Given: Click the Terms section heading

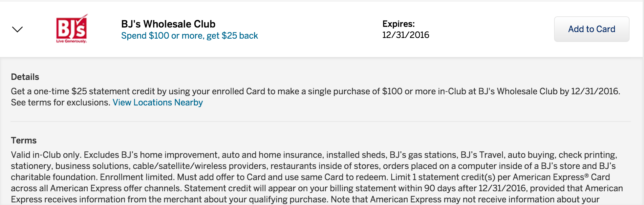Looking at the screenshot, I should [24, 140].
